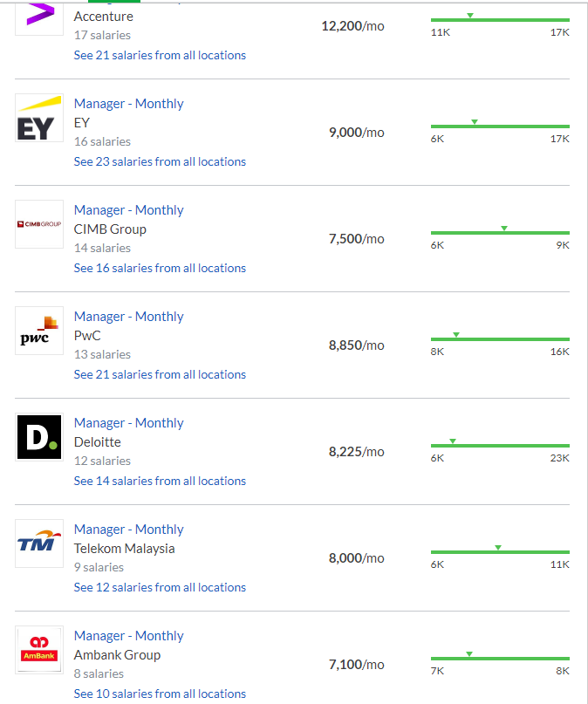This screenshot has height=704, width=588.
Task: See 12 salaries from all locations
Action: (160, 587)
